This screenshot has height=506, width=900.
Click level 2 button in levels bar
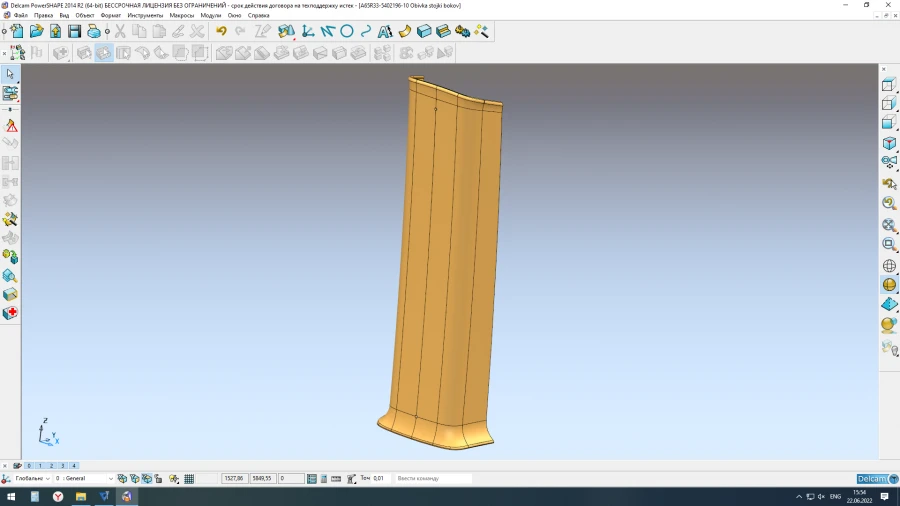(x=51, y=466)
